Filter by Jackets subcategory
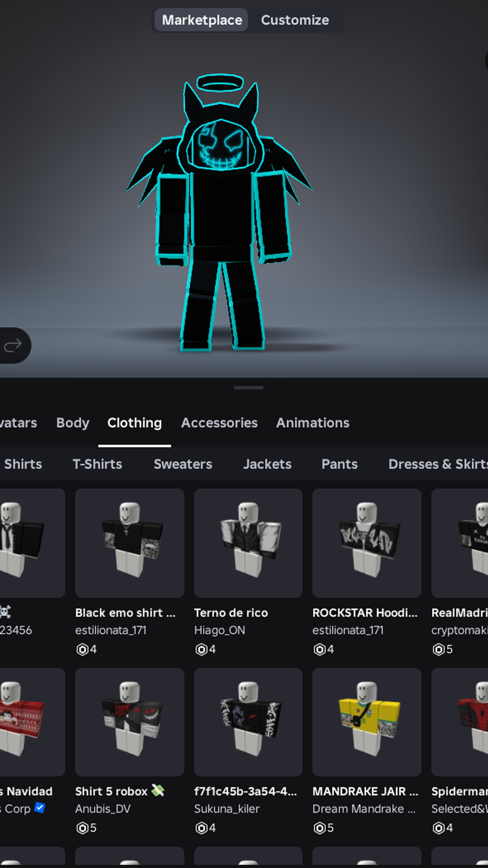The image size is (488, 868). point(267,464)
